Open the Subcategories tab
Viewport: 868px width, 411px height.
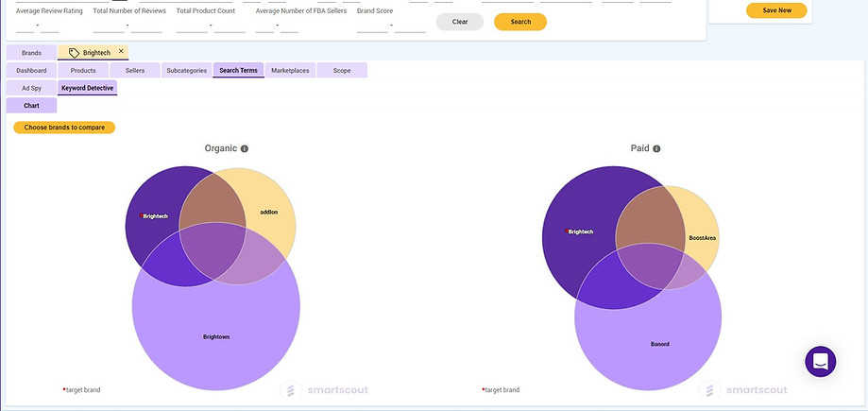tap(187, 70)
